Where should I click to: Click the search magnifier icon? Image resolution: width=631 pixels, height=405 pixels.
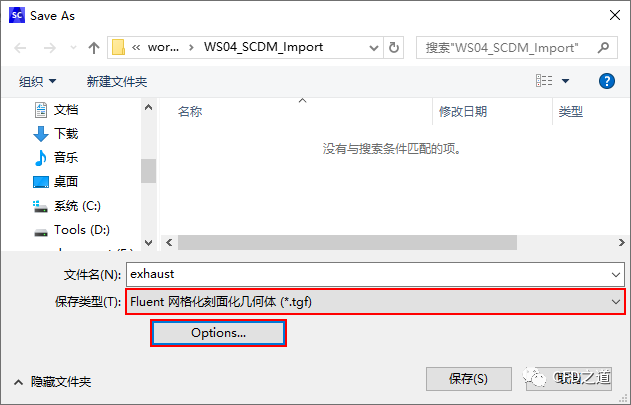(x=603, y=48)
